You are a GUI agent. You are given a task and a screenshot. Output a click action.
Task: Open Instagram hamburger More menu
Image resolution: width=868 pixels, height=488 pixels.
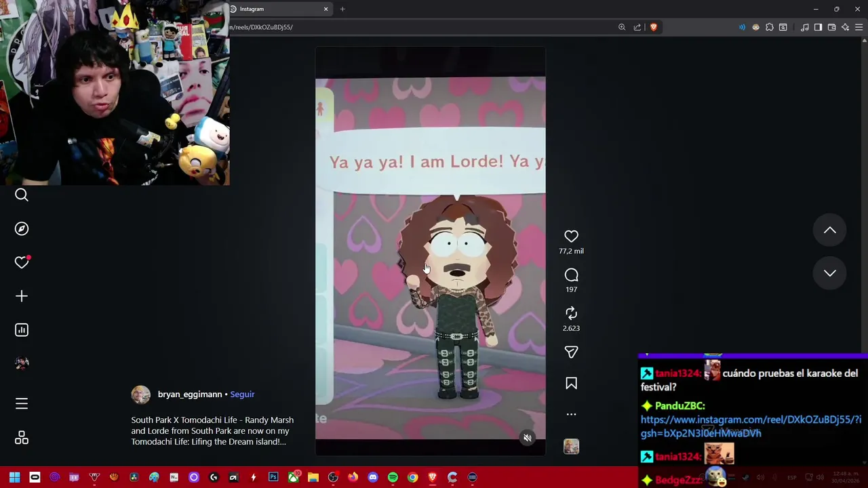pyautogui.click(x=22, y=404)
